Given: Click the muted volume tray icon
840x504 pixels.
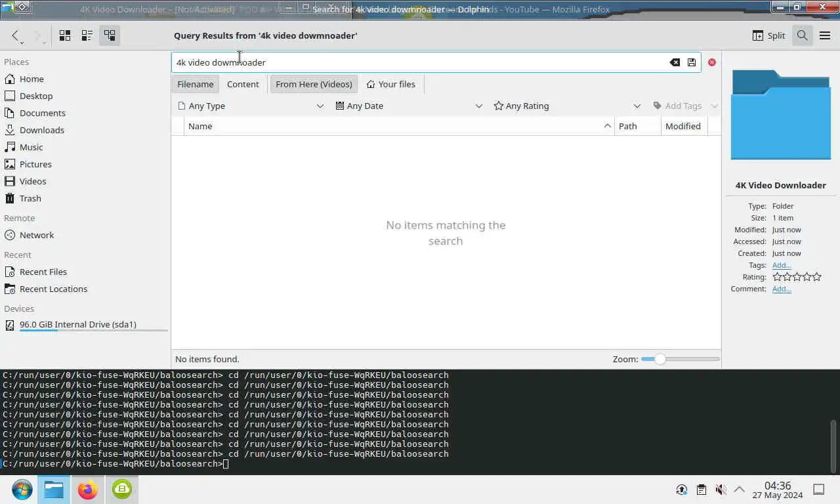Looking at the screenshot, I should [721, 490].
